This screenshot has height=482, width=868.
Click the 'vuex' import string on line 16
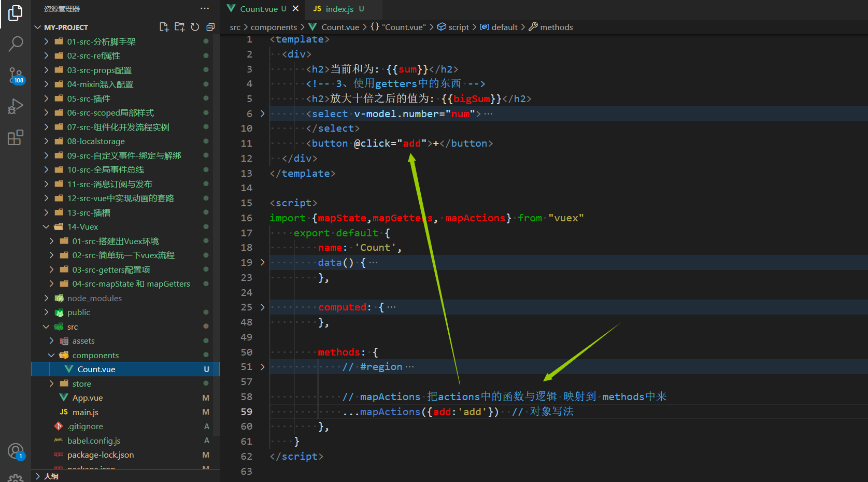[566, 218]
